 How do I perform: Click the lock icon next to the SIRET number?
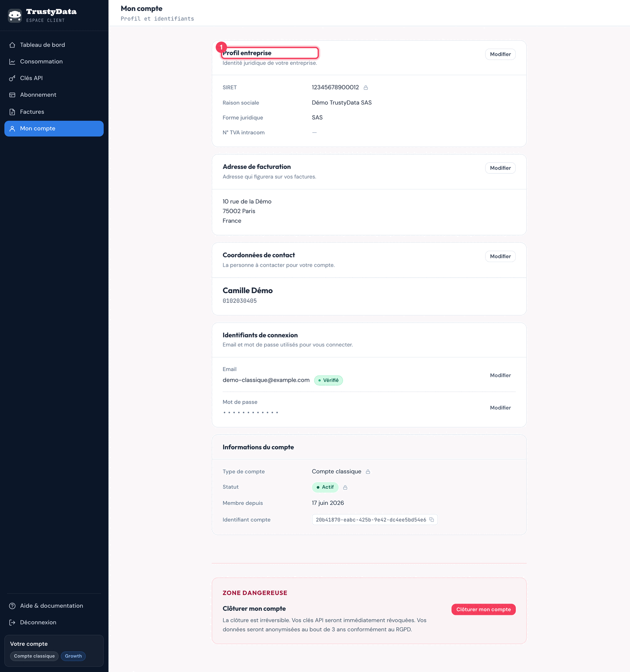(x=366, y=87)
